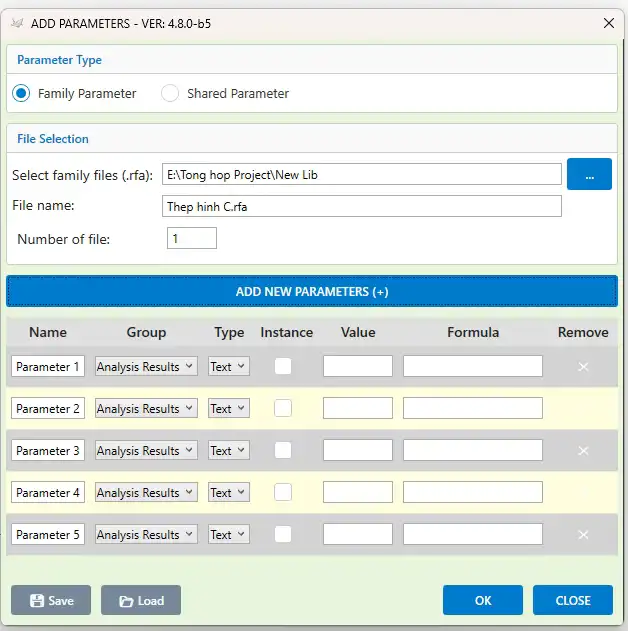Remove the Parameter 5 row
Viewport: 628px width, 631px height.
coord(583,535)
